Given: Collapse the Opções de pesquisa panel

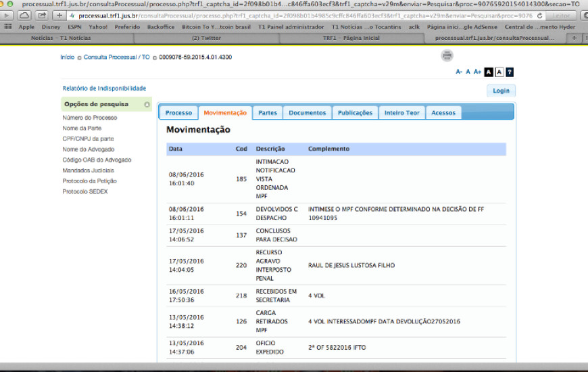Looking at the screenshot, I should pos(147,105).
